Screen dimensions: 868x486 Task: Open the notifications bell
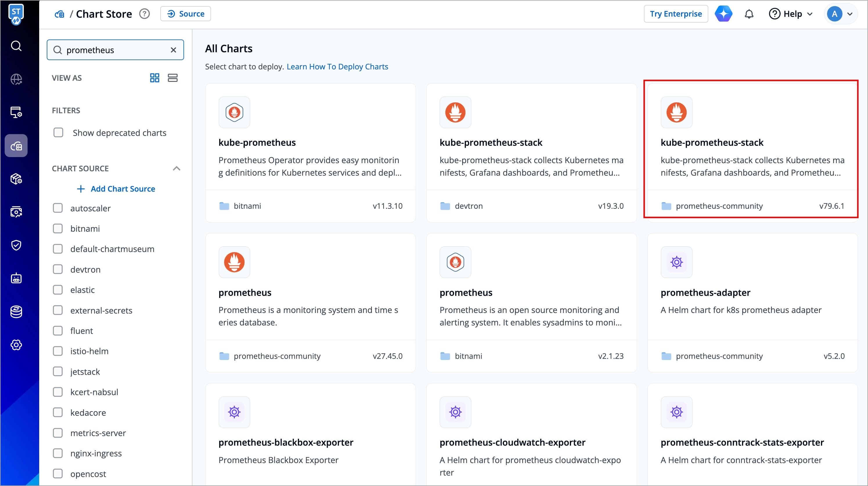pos(749,14)
